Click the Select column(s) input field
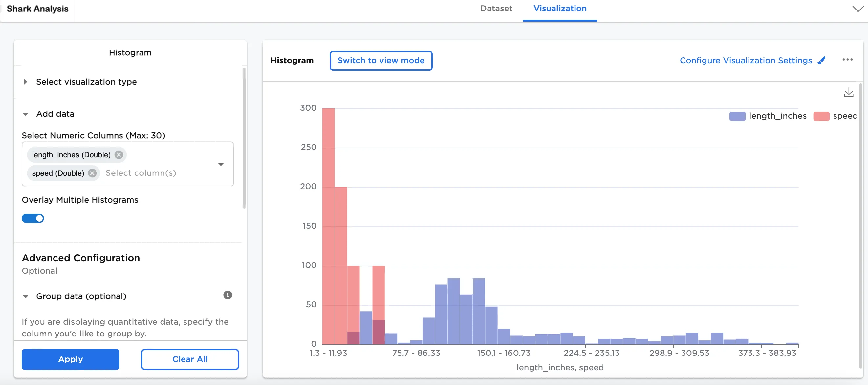868x385 pixels. coord(141,173)
